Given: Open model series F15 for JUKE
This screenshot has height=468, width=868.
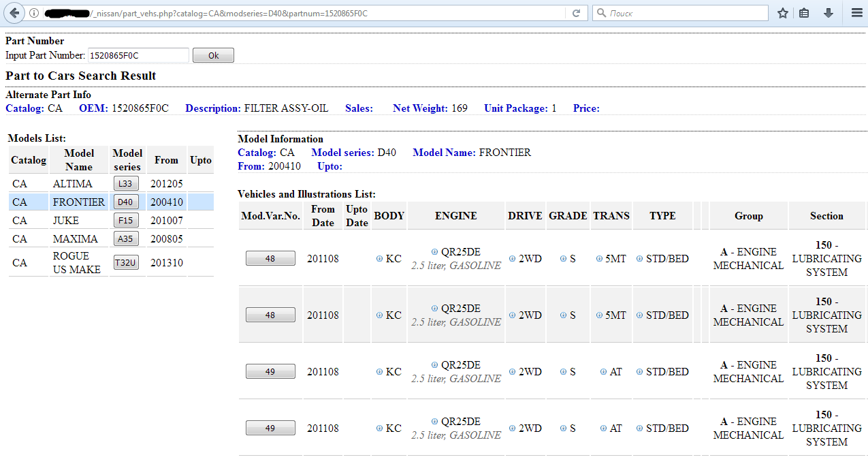Looking at the screenshot, I should [x=127, y=220].
